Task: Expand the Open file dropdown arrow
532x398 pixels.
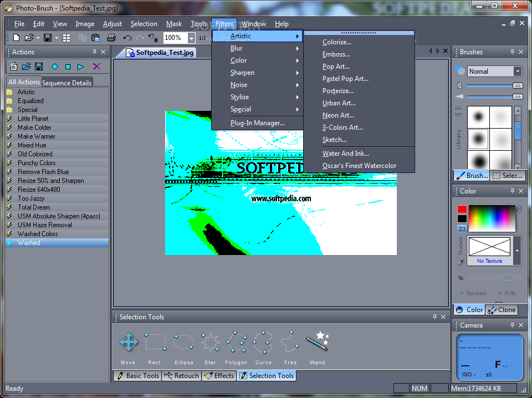Action: [38, 38]
